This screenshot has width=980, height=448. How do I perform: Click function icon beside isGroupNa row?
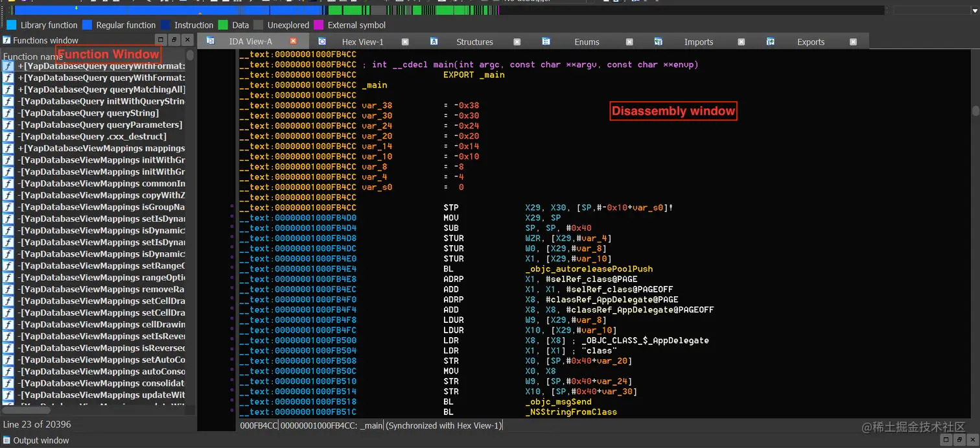coord(8,207)
